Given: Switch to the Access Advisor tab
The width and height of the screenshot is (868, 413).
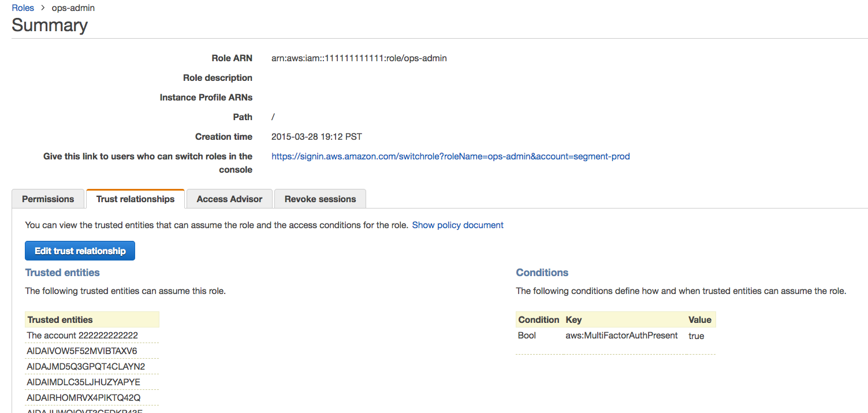Looking at the screenshot, I should (229, 199).
